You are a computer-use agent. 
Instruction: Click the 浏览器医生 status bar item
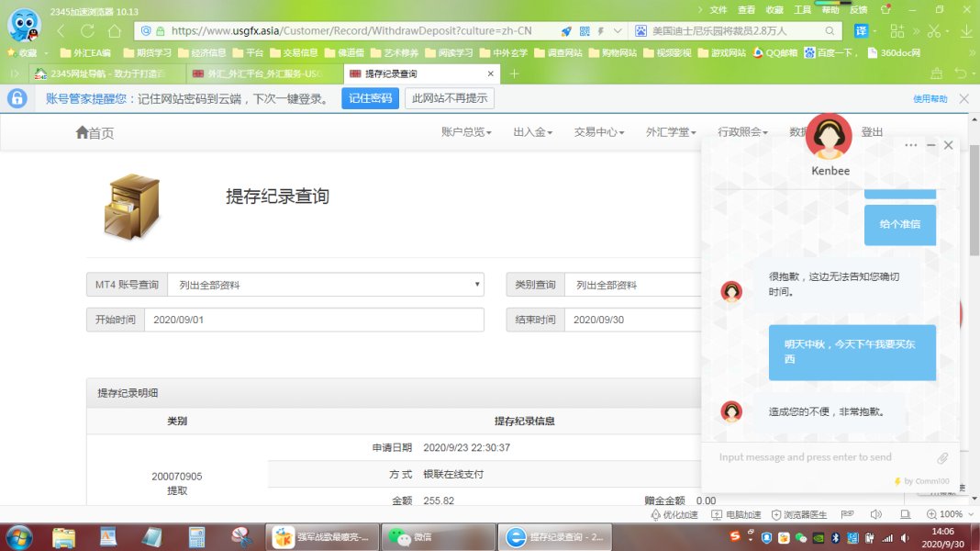tap(799, 514)
